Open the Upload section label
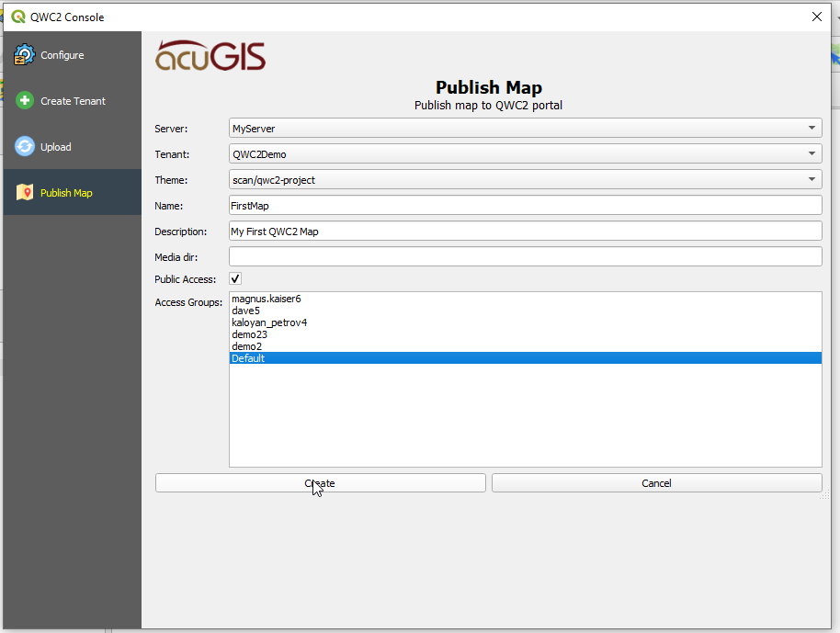The image size is (840, 633). click(55, 147)
